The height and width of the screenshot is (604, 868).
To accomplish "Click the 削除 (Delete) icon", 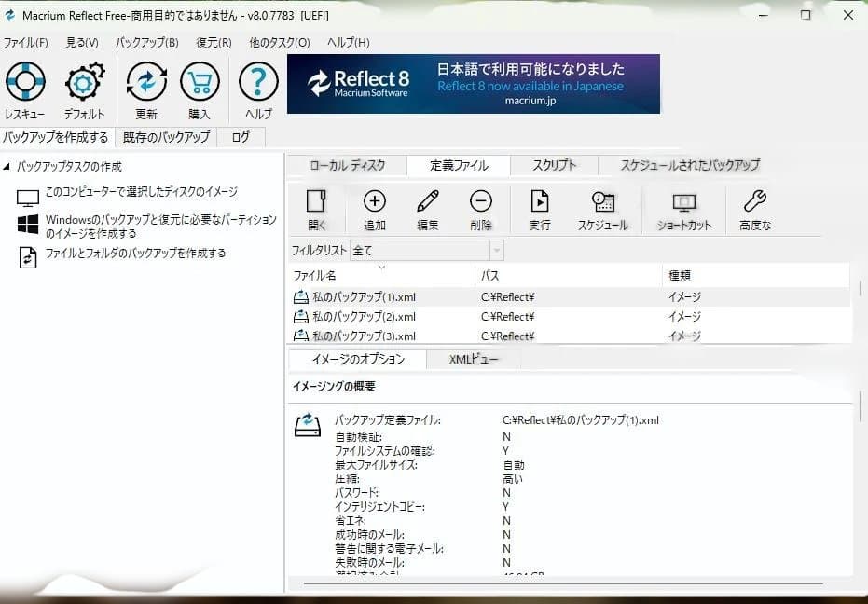I will click(481, 207).
